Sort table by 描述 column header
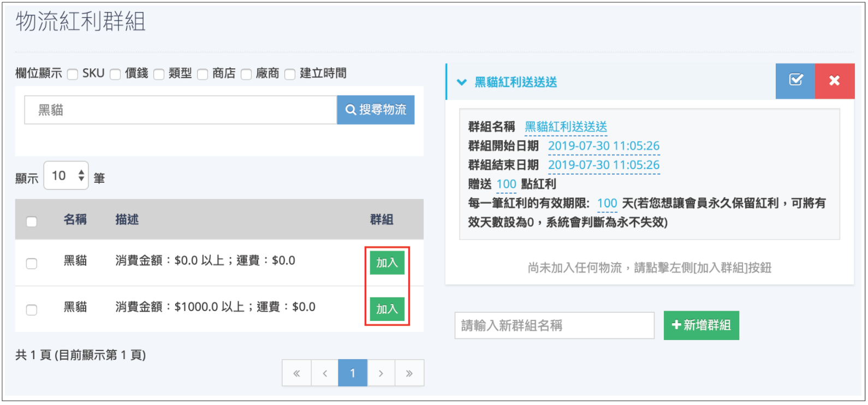Screen dimensions: 868x405 (127, 219)
